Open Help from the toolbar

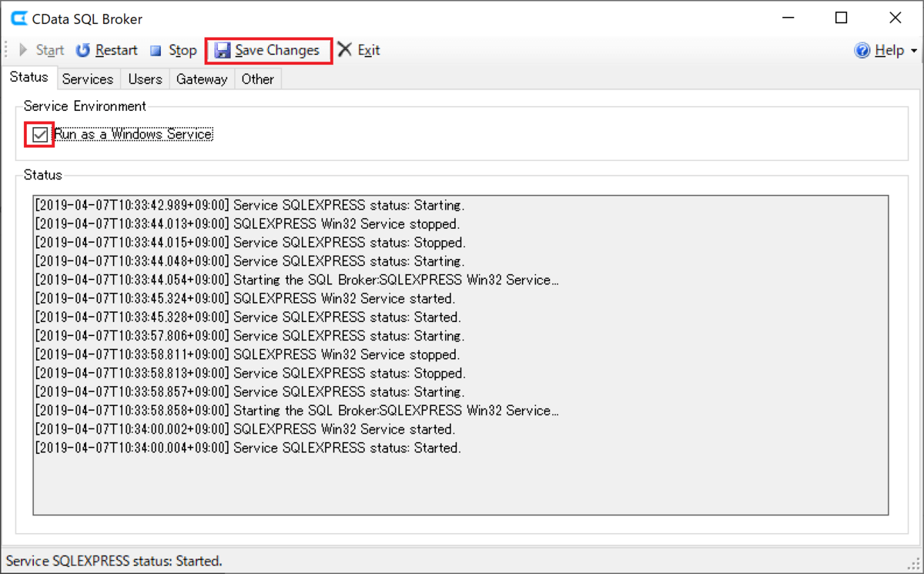click(879, 50)
